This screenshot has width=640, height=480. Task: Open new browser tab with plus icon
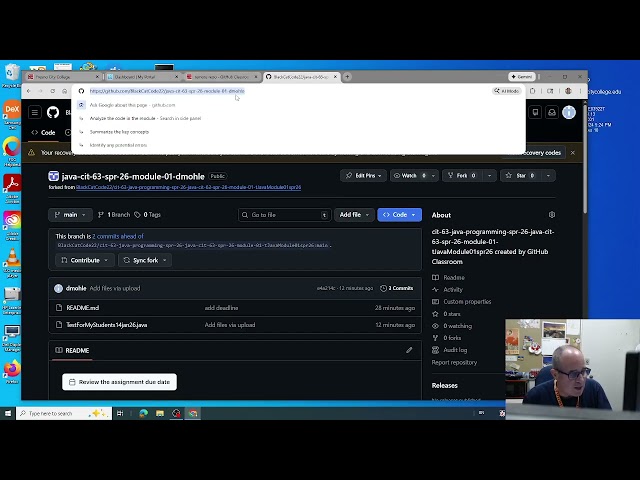click(x=347, y=77)
